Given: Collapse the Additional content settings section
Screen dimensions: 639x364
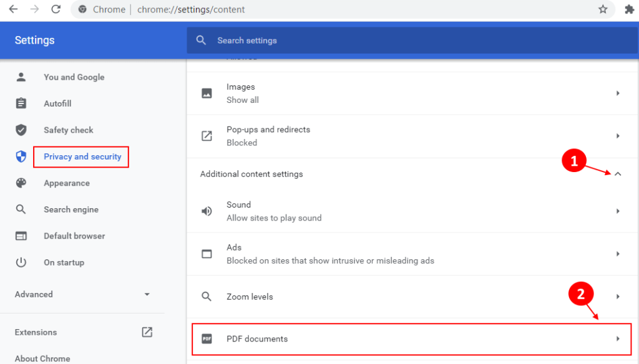Looking at the screenshot, I should click(x=618, y=174).
